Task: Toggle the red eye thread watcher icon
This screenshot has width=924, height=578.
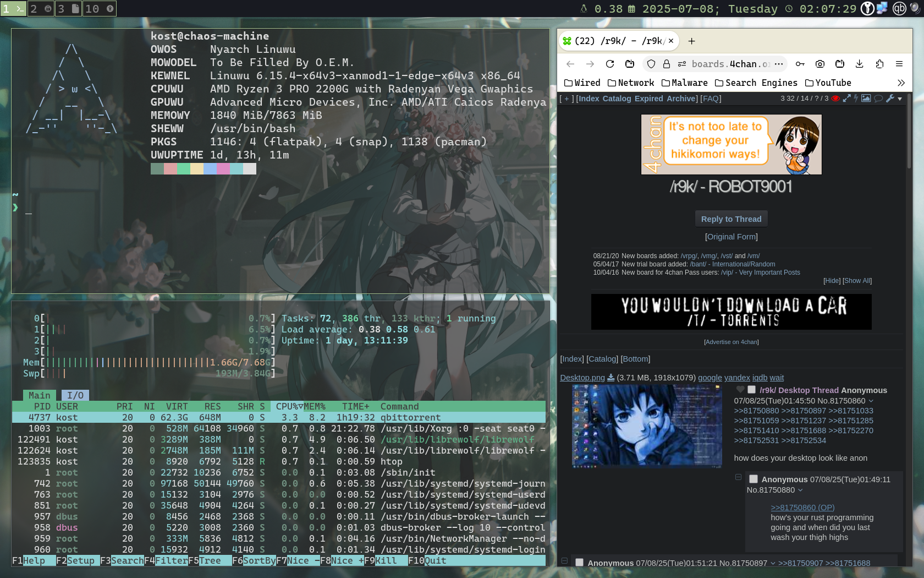Action: [835, 99]
